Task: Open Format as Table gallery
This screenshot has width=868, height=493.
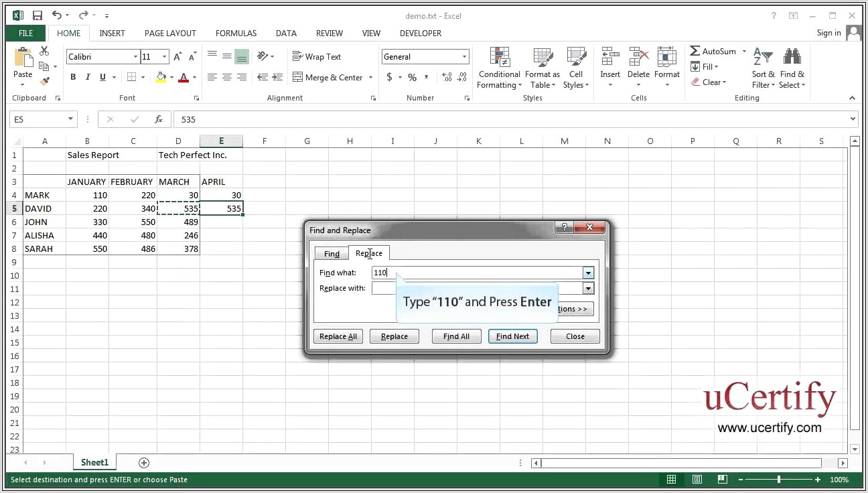Action: coord(542,68)
